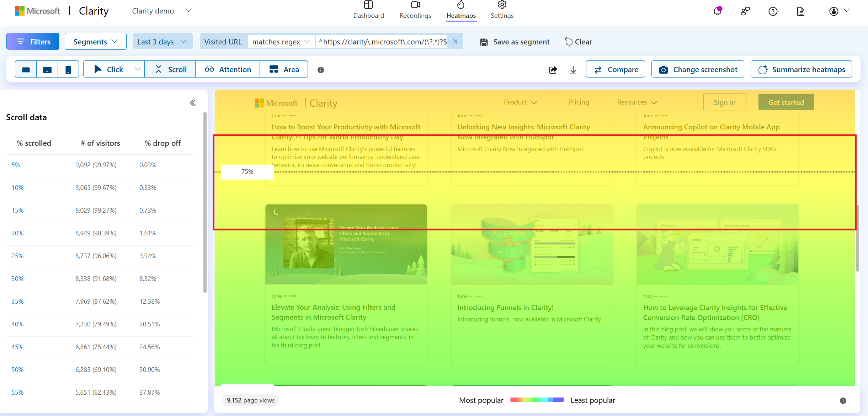The height and width of the screenshot is (416, 868).
Task: Open the documentation page icon
Action: coord(800,11)
